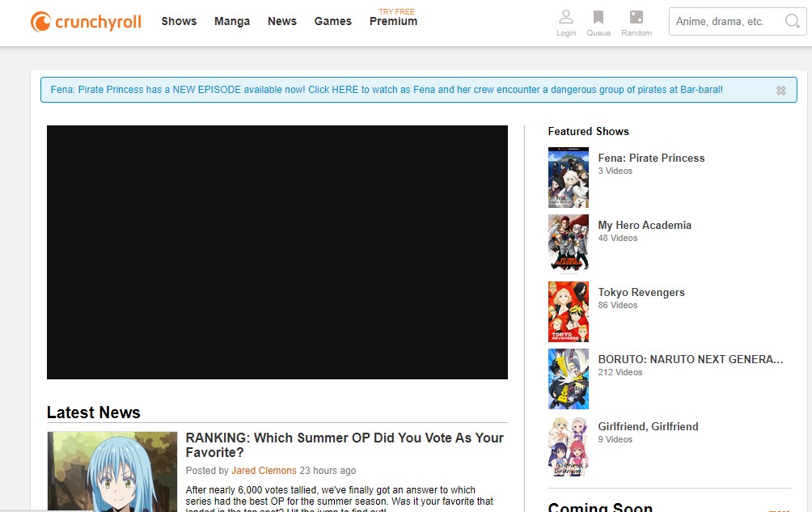
Task: Open Tokyo Revengers poster thumbnail
Action: [x=568, y=311]
